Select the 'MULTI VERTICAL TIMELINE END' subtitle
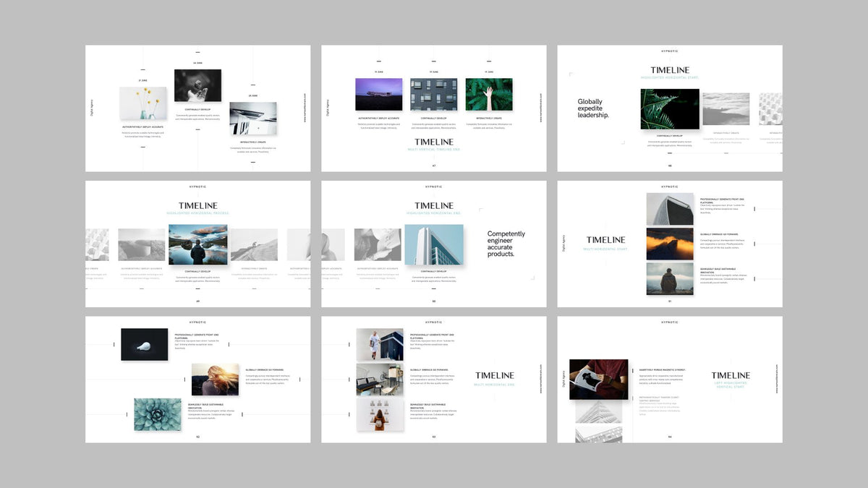Screen dimensions: 868x488 (434, 150)
